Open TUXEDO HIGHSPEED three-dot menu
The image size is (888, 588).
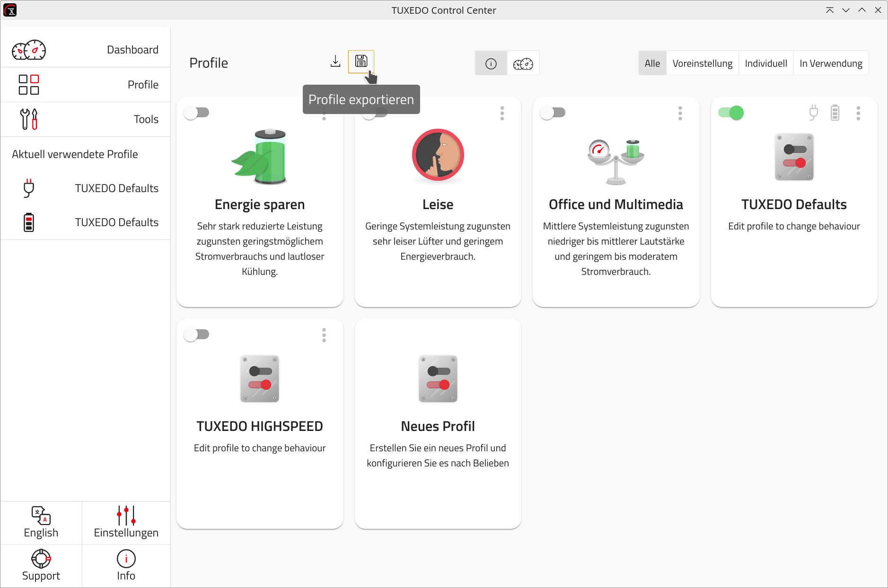[x=324, y=335]
